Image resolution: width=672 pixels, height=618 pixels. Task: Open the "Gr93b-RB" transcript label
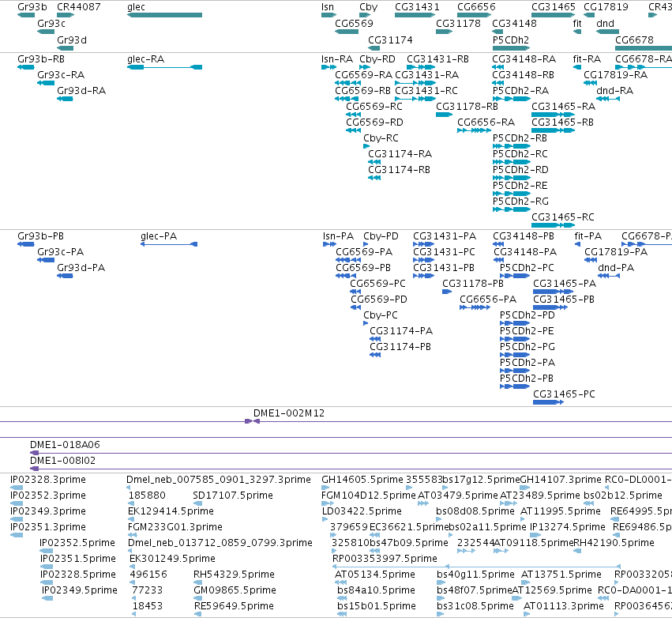pyautogui.click(x=41, y=58)
